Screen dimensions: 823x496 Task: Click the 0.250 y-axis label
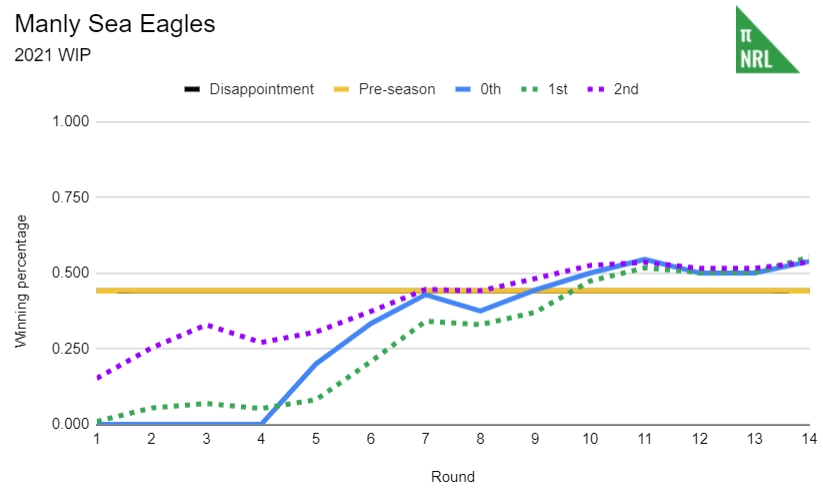click(71, 349)
